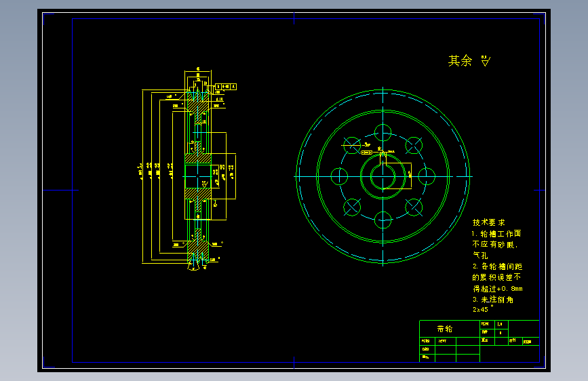Click the 2x45° chamfer text
Viewport: 588px width, 381px height.
pyautogui.click(x=483, y=309)
